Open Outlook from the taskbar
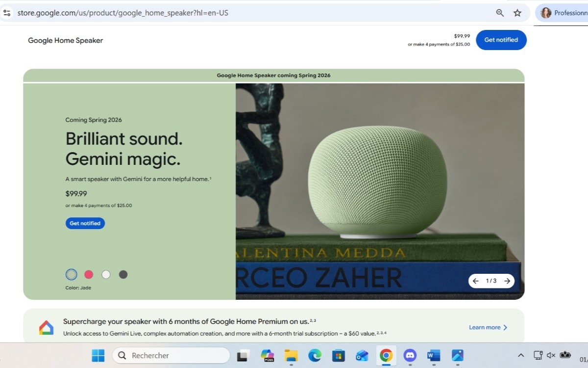The image size is (588, 368). (x=362, y=355)
